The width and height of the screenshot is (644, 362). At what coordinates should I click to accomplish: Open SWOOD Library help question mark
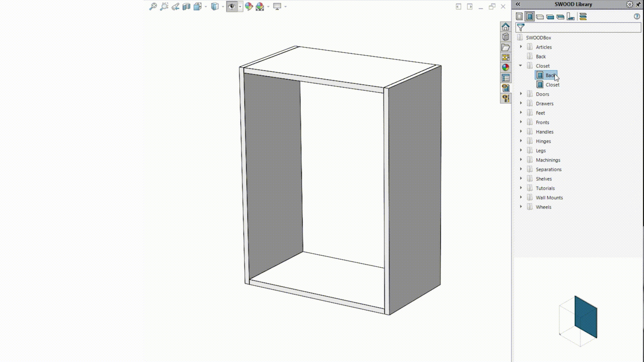point(637,16)
